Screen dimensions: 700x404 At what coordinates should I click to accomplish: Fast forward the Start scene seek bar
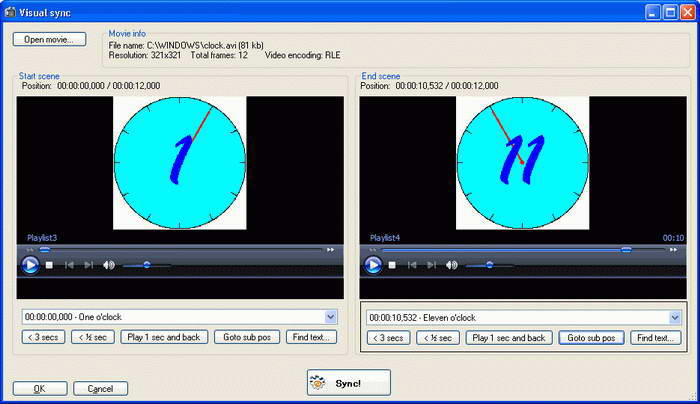click(330, 250)
